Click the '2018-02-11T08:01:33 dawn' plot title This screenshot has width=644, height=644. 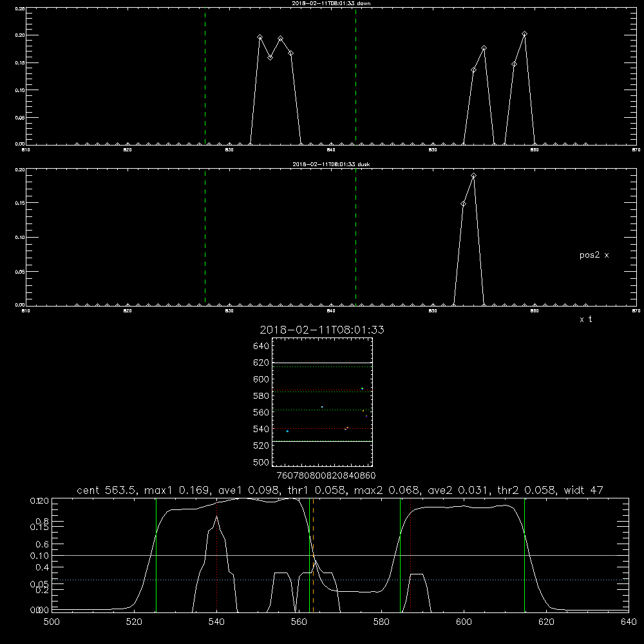point(331,3)
